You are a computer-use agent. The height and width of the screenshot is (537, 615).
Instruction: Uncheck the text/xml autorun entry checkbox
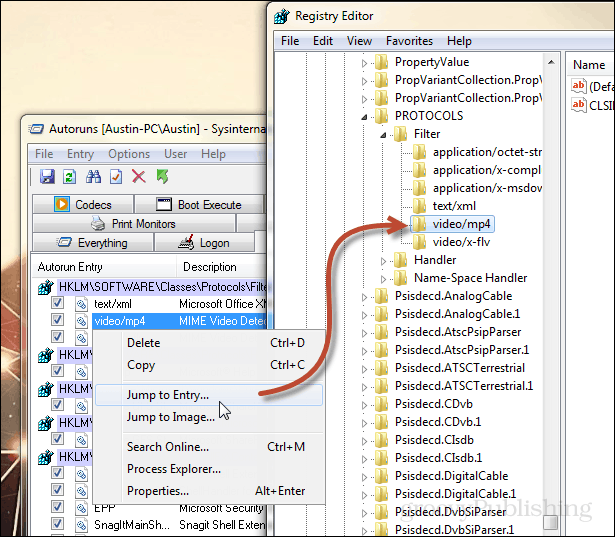click(57, 302)
